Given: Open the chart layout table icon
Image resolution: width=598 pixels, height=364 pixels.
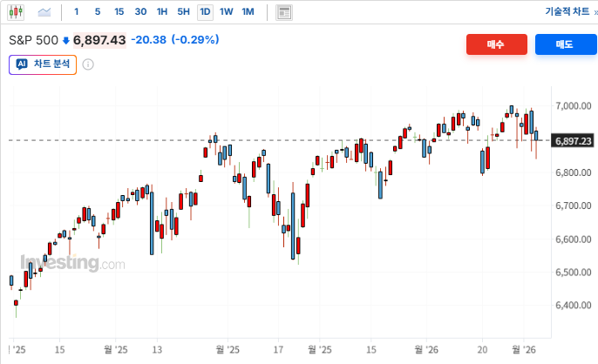Looking at the screenshot, I should [x=284, y=12].
